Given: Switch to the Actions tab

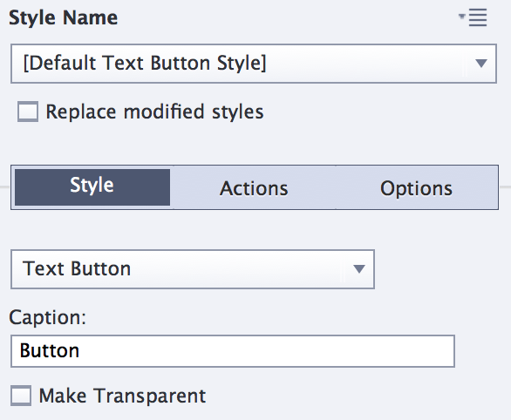Looking at the screenshot, I should click(254, 188).
